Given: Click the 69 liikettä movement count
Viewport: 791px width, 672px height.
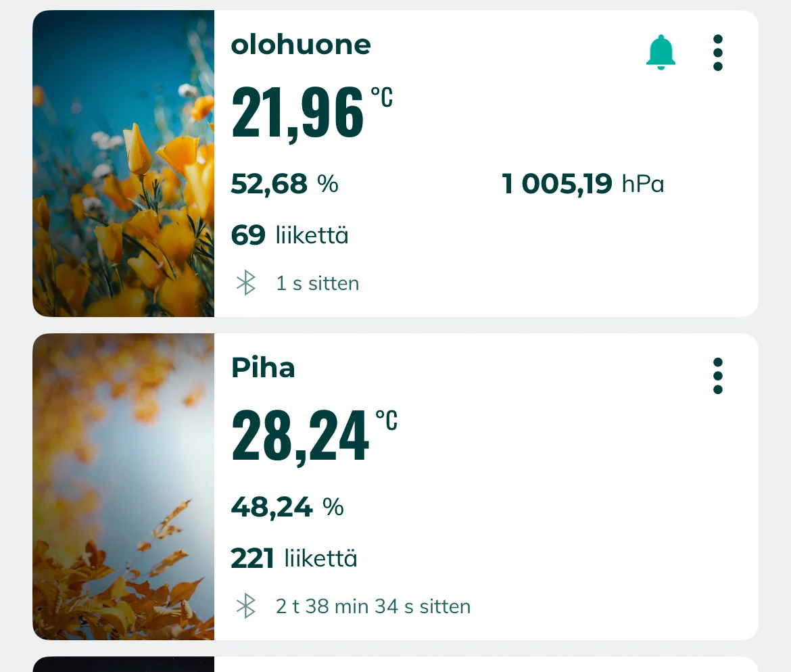Looking at the screenshot, I should [289, 235].
